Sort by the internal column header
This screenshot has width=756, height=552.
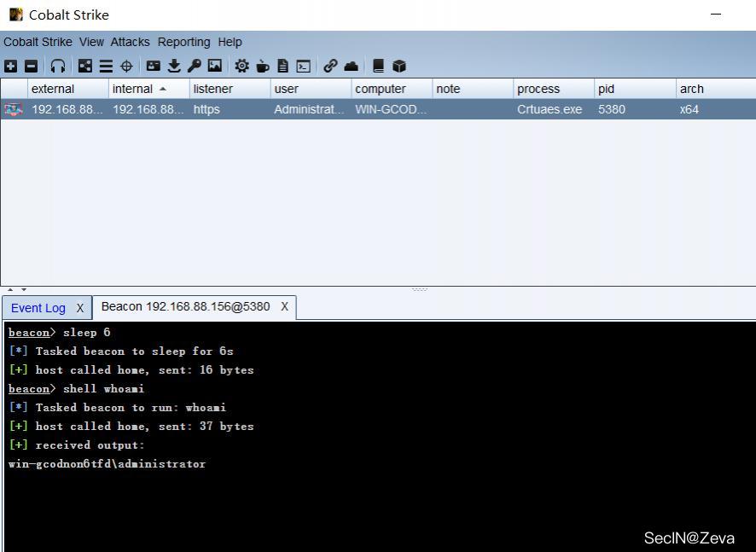click(x=149, y=89)
